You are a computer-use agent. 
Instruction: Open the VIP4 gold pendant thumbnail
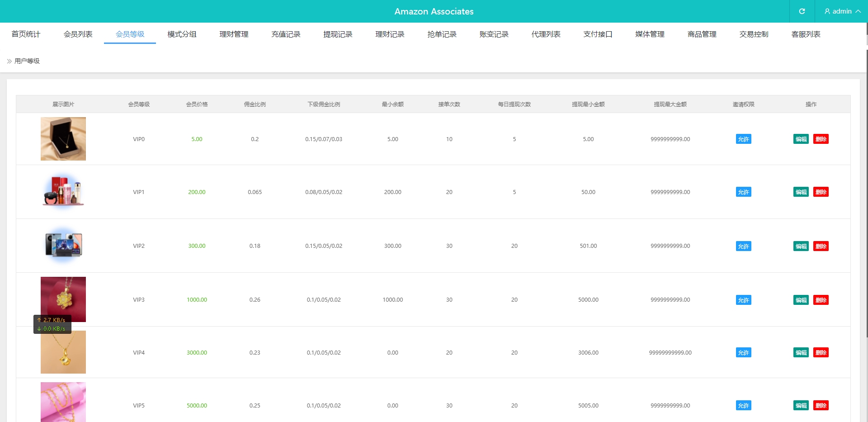coord(63,352)
